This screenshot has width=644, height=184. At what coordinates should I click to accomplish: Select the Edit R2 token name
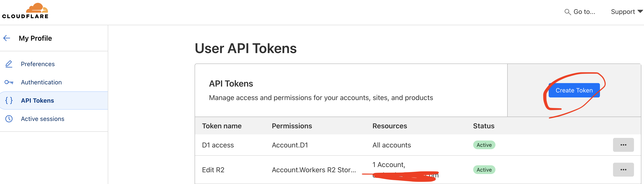pyautogui.click(x=213, y=170)
